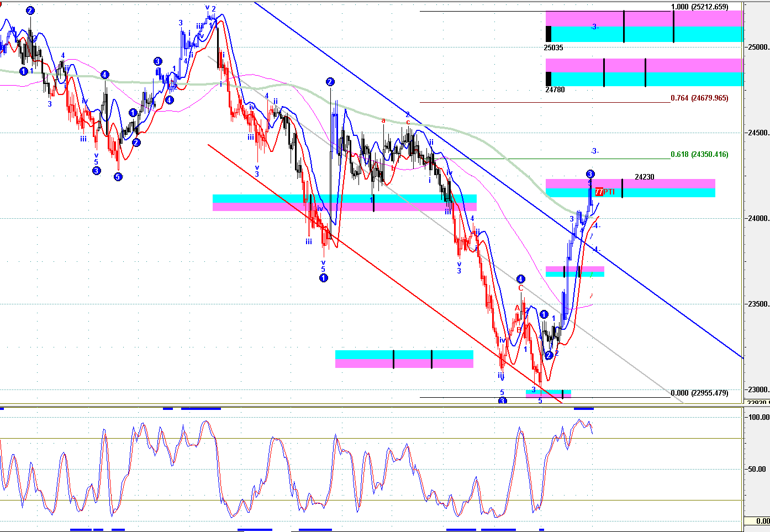Click the 0.000 (22955.479) Fibonacci label
Viewport: 770px width, 532px height.
pos(699,393)
